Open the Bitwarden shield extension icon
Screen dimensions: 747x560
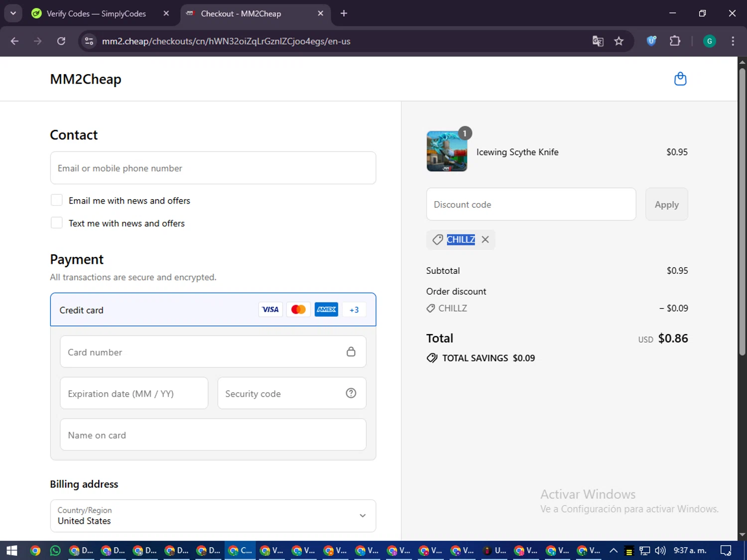coord(651,41)
